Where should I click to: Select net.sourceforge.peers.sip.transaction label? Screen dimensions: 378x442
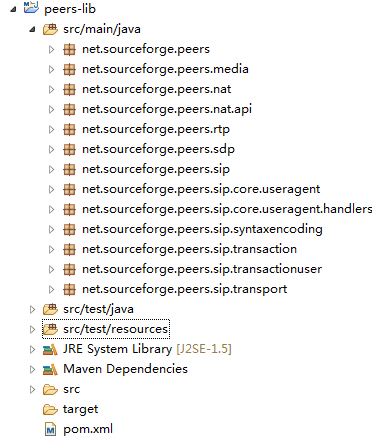point(189,250)
